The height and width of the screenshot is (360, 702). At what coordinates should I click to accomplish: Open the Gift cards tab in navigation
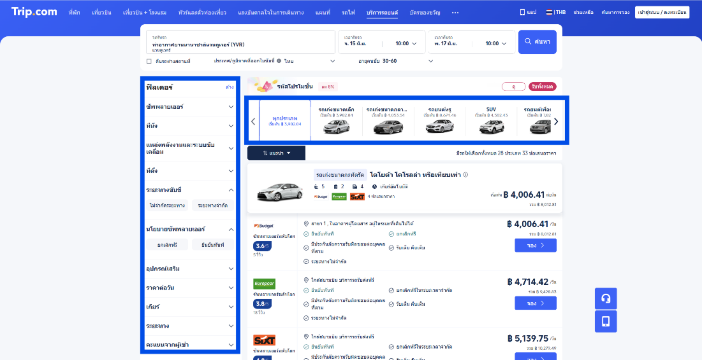[x=424, y=13]
